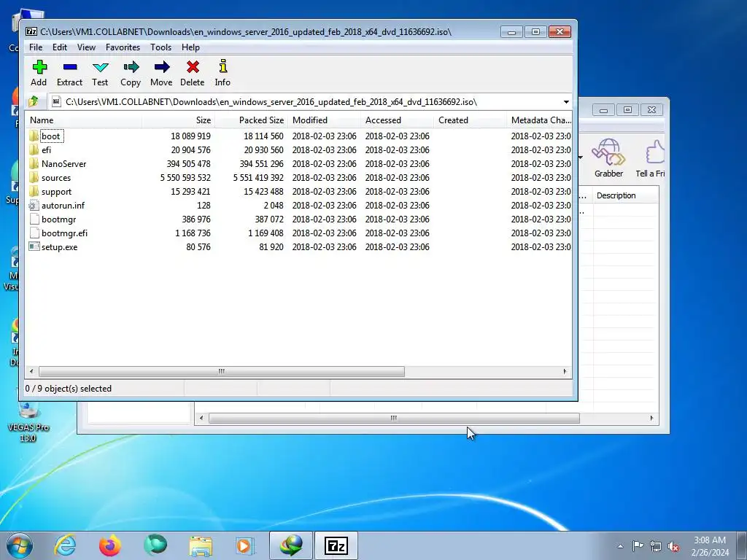Sort by Modified column header
This screenshot has height=560, width=747.
point(324,120)
